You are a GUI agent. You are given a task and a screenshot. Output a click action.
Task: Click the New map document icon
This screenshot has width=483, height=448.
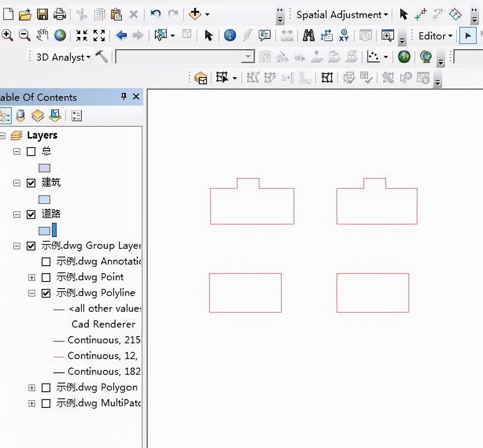click(8, 14)
